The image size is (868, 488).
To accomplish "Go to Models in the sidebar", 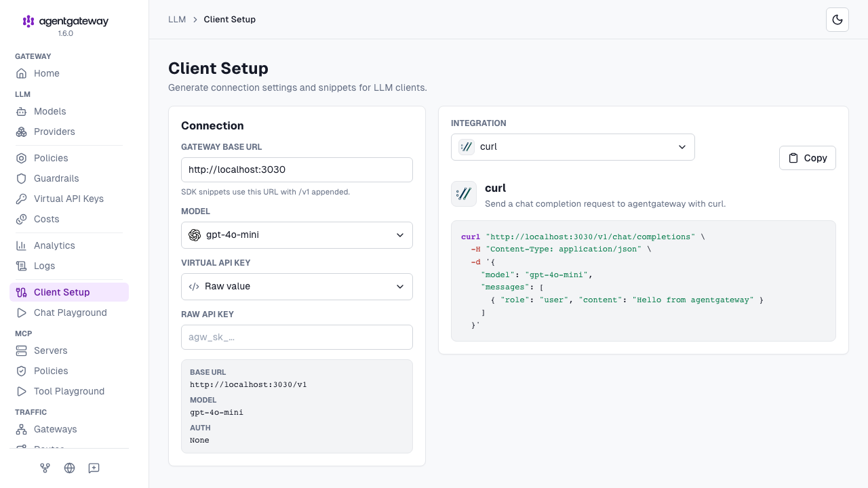I will point(69,111).
